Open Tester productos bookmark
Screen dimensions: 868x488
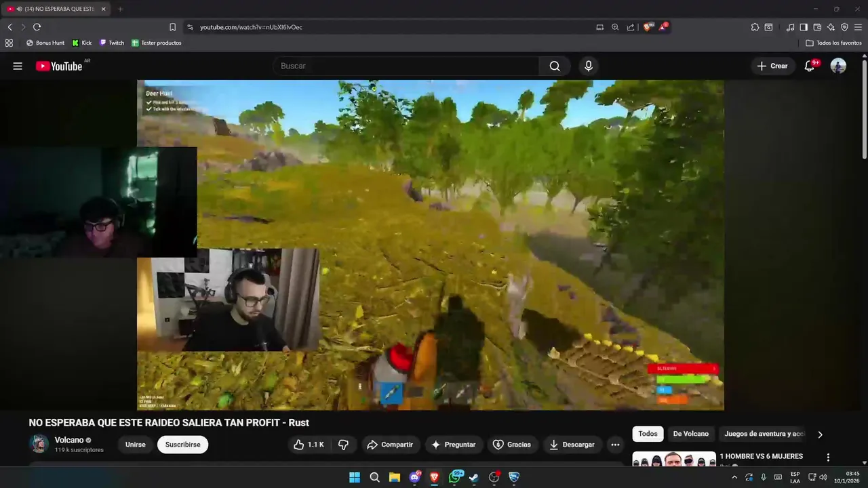(157, 43)
